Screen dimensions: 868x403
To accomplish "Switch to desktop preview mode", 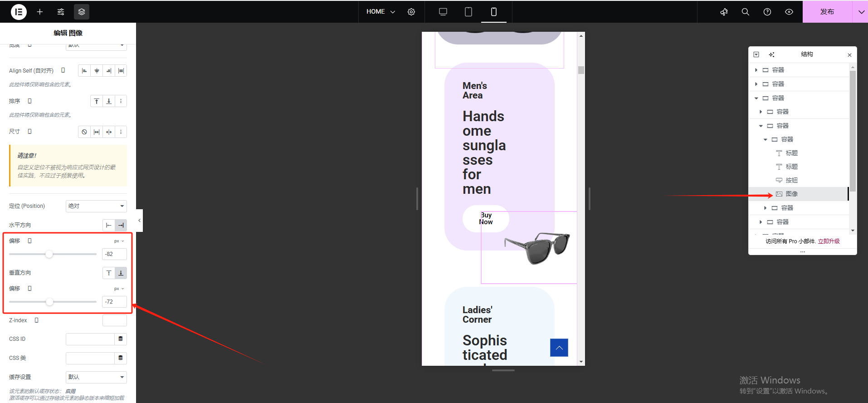I will tap(443, 12).
